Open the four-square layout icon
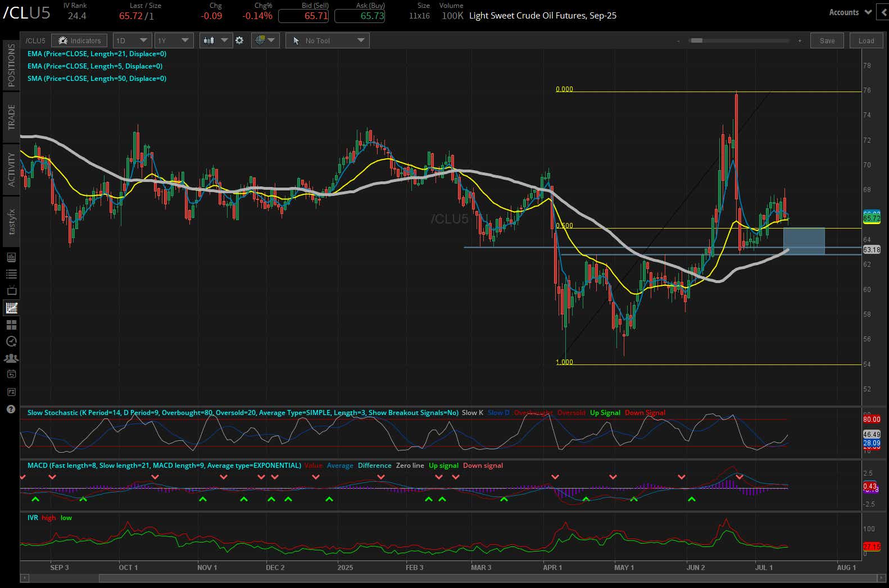Image resolution: width=889 pixels, height=588 pixels. (x=11, y=325)
